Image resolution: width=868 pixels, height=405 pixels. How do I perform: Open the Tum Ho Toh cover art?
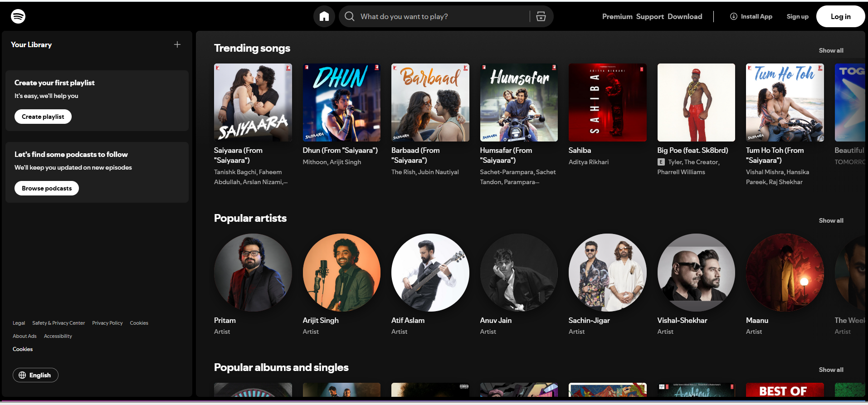click(785, 102)
